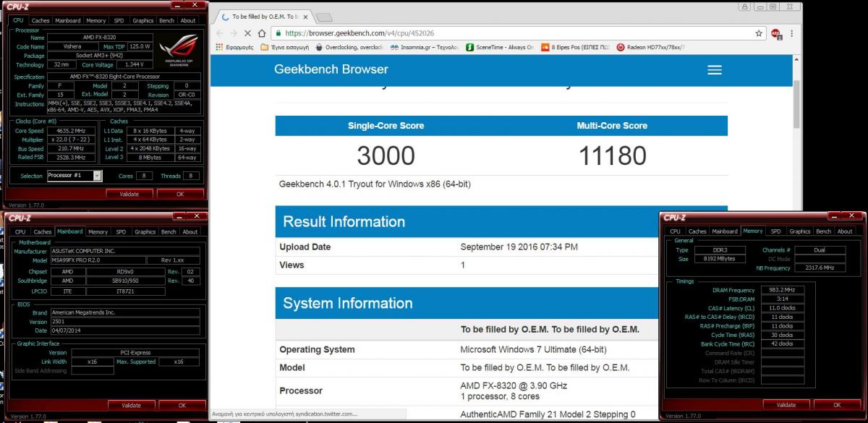868x423 pixels.
Task: Click Validate in Memory window
Action: point(786,405)
